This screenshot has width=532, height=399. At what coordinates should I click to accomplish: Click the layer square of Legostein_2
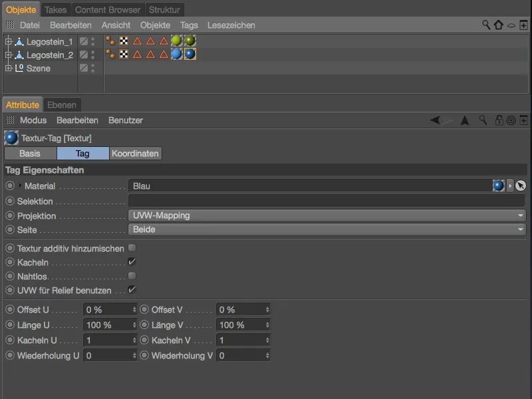84,55
